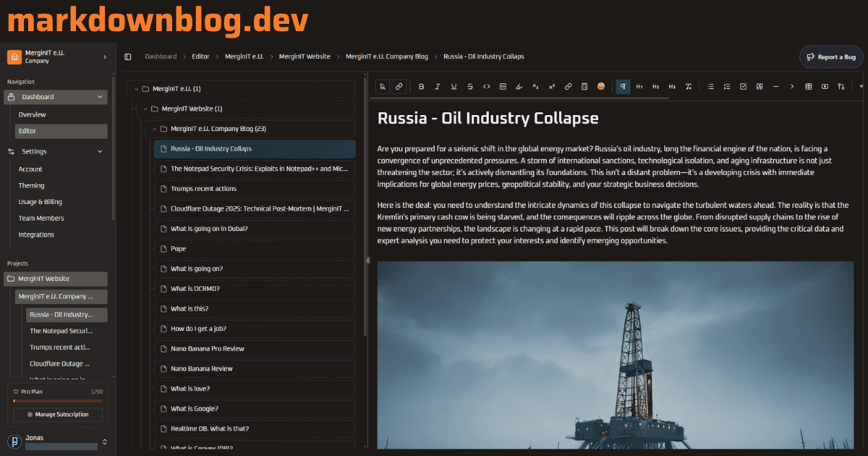Click the Pro Plan usage progress bar
Image resolution: width=868 pixels, height=456 pixels.
(58, 400)
